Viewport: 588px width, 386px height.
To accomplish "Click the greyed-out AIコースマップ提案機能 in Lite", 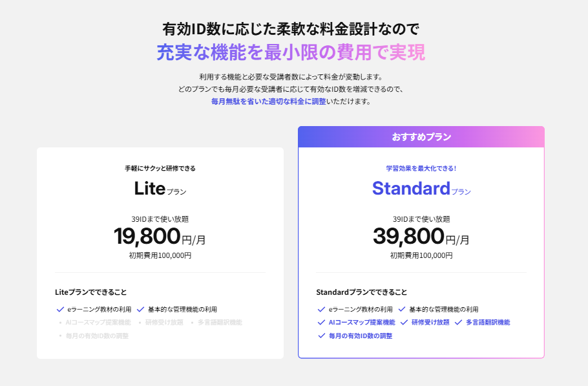I will (x=98, y=322).
